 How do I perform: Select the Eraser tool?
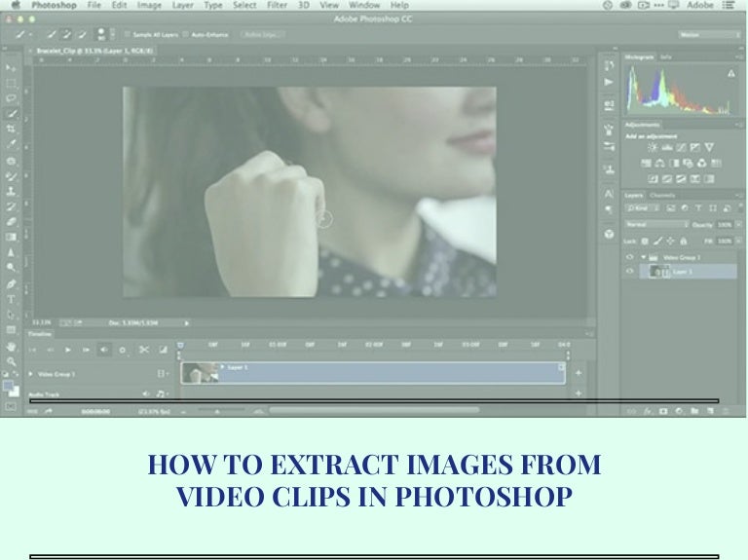[11, 222]
